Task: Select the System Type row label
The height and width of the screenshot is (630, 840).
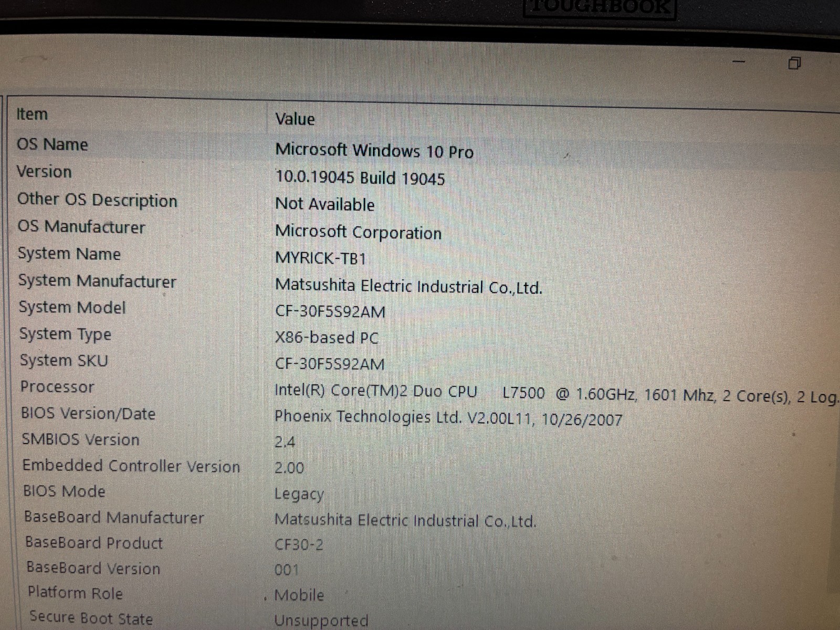Action: point(66,334)
